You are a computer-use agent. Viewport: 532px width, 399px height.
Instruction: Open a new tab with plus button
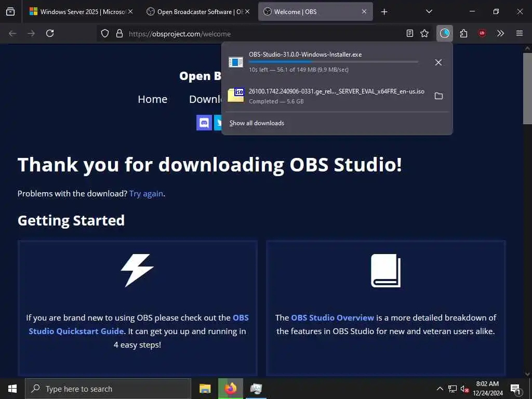(384, 12)
